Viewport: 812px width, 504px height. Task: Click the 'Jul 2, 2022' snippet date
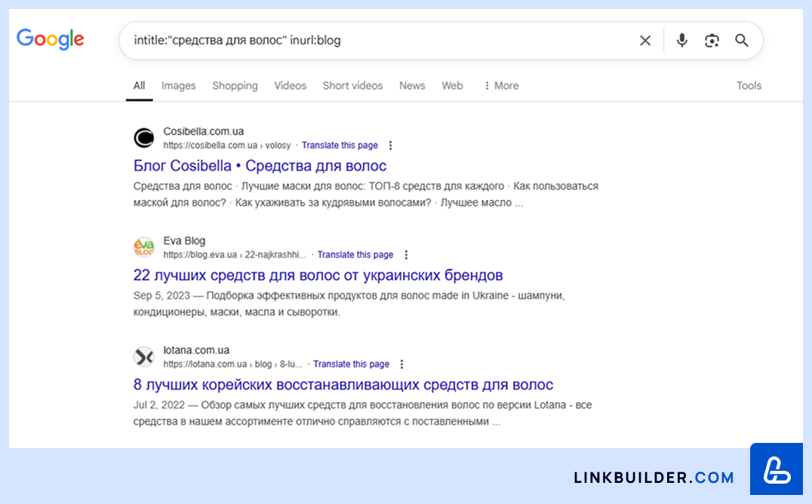159,405
